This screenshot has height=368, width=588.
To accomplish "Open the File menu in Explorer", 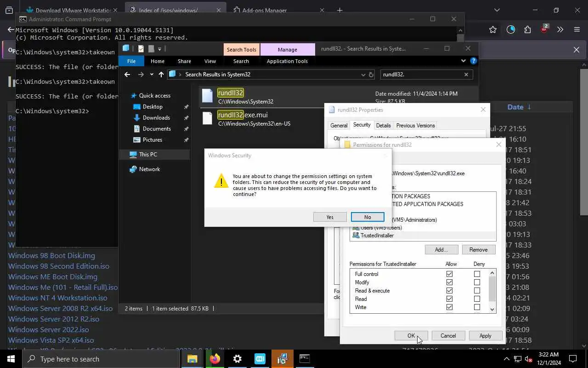I will click(x=131, y=61).
